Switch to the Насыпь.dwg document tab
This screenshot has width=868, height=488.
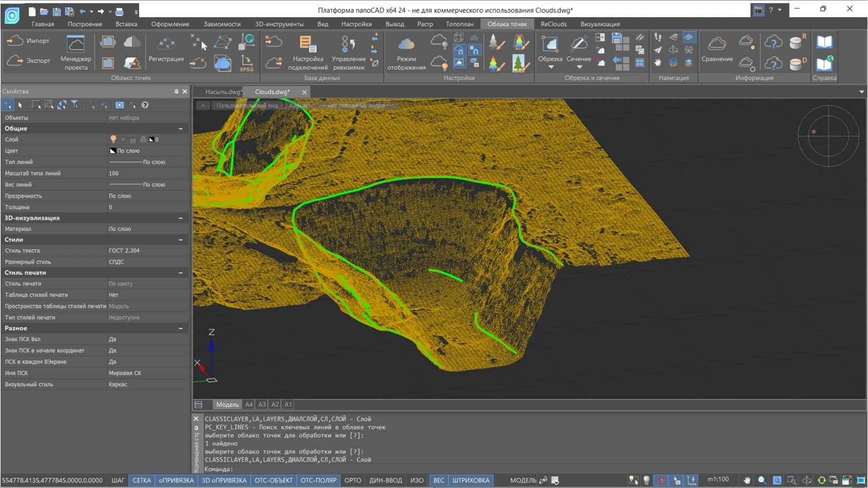223,92
